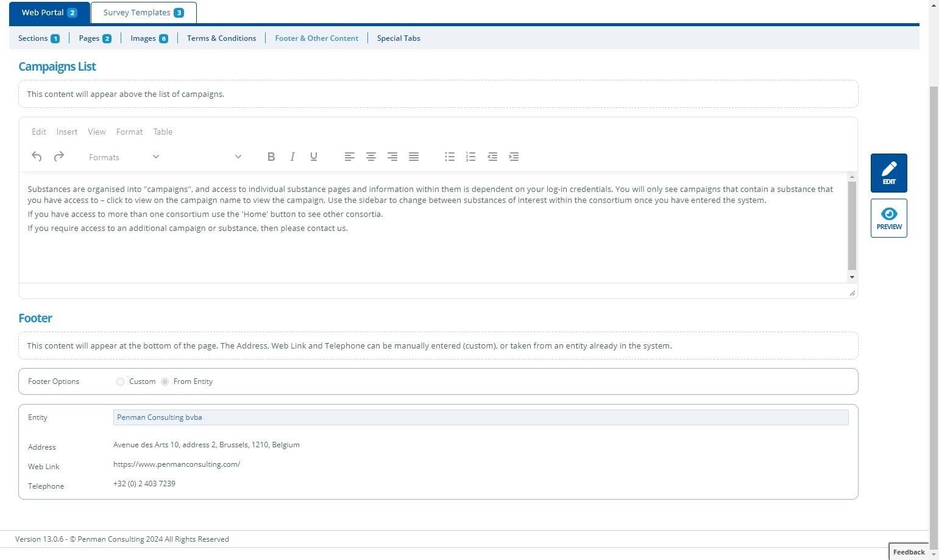Toggle bold formatting
939x560 pixels.
coord(271,157)
